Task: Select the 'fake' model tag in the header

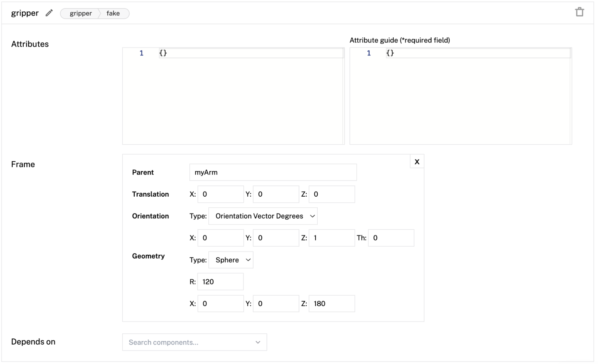Action: click(112, 13)
